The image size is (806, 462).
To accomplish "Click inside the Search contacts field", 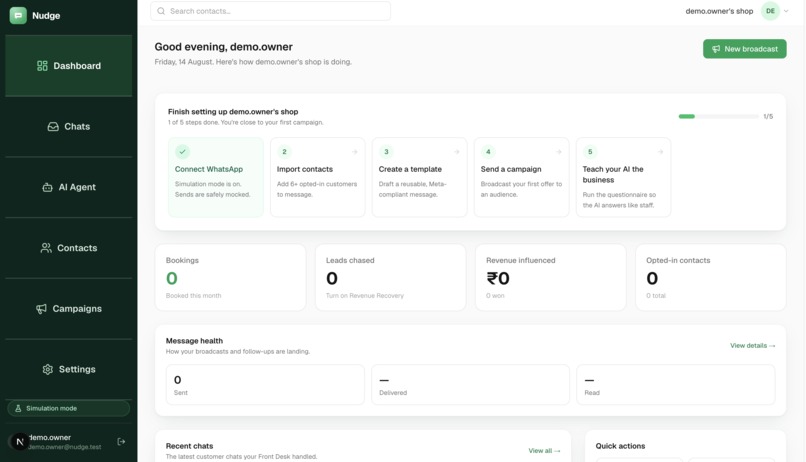I will click(x=270, y=11).
